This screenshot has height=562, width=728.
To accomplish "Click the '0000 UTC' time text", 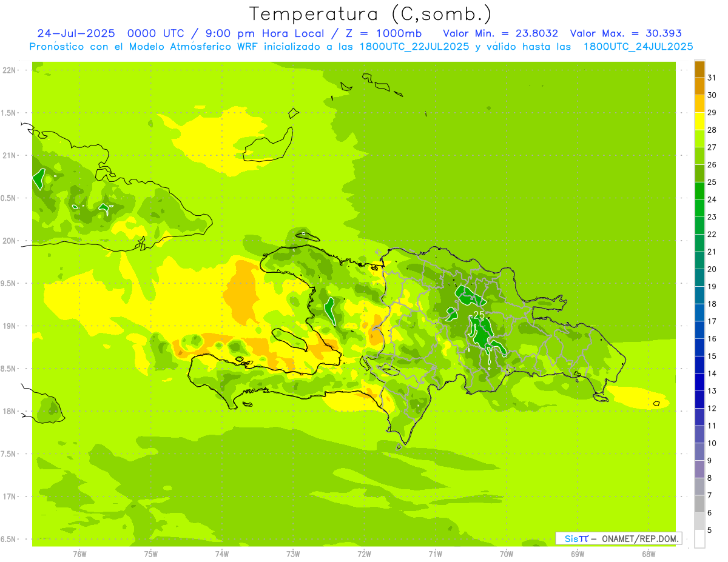I will tap(155, 33).
